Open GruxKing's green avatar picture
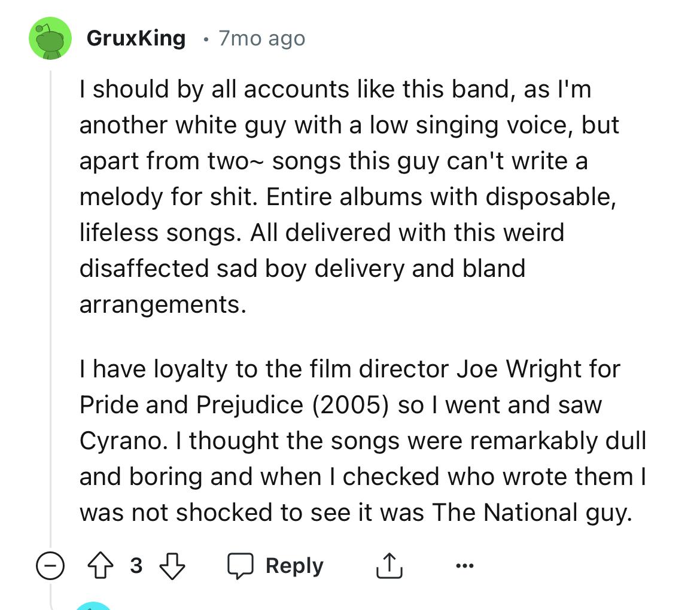The image size is (700, 610). pos(50,39)
